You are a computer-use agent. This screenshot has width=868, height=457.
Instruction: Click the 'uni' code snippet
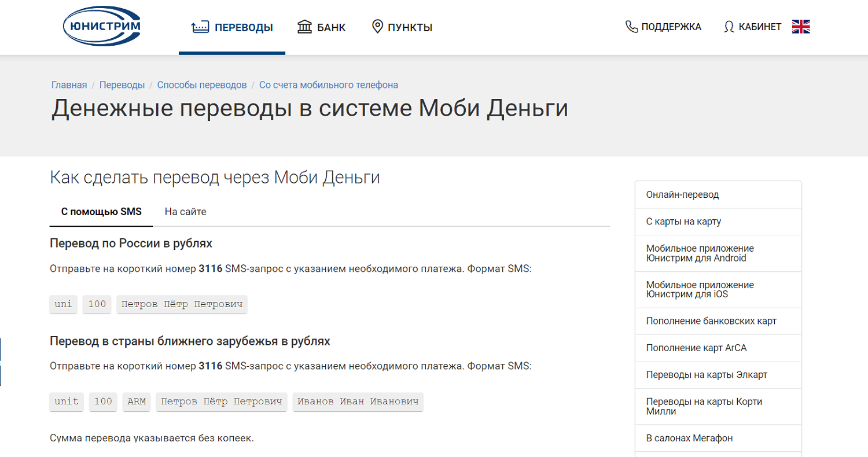64,304
